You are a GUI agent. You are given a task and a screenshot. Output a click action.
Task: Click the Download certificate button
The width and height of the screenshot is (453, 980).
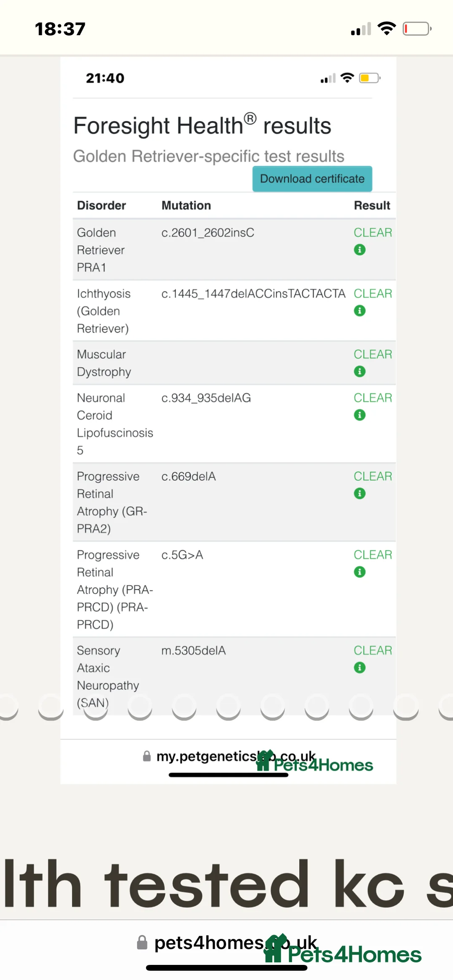coord(312,179)
